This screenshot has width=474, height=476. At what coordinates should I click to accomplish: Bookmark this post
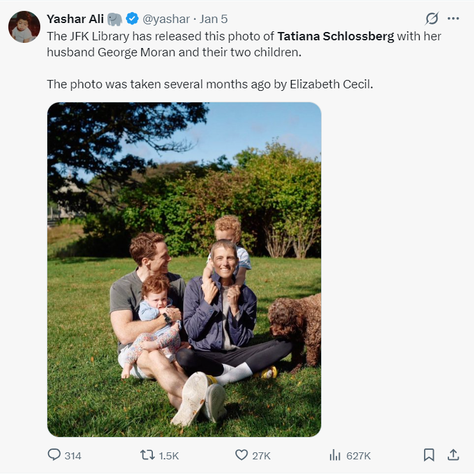(x=429, y=455)
